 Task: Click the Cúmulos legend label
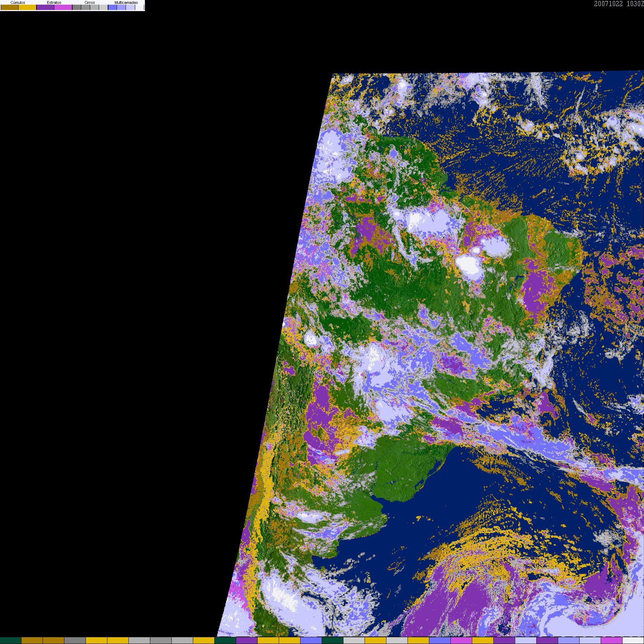(18, 3)
